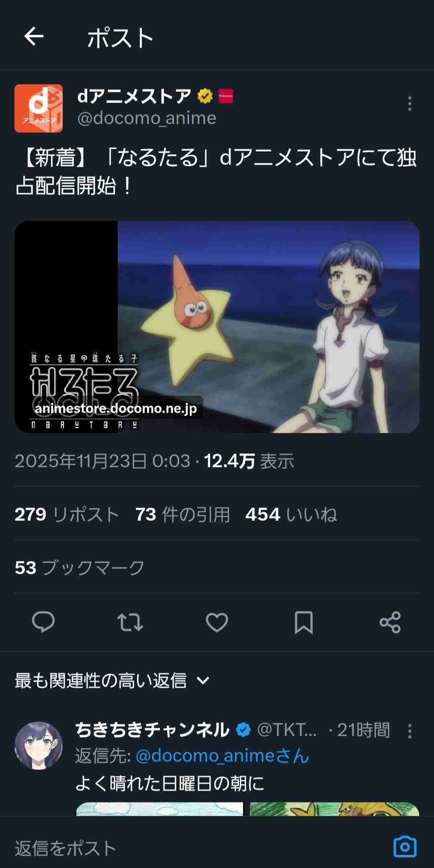The image size is (434, 868).
Task: View the 73 件の引用 list
Action: tap(183, 514)
